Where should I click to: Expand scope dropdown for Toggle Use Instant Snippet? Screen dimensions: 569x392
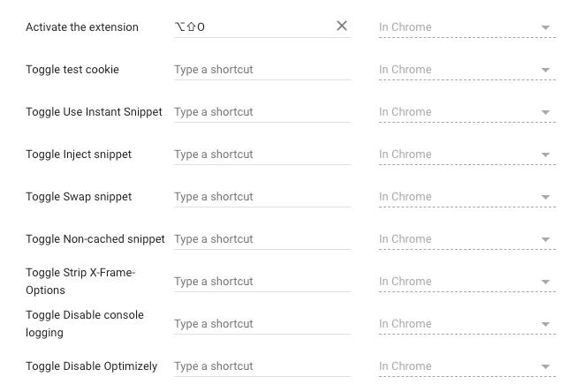tap(467, 112)
